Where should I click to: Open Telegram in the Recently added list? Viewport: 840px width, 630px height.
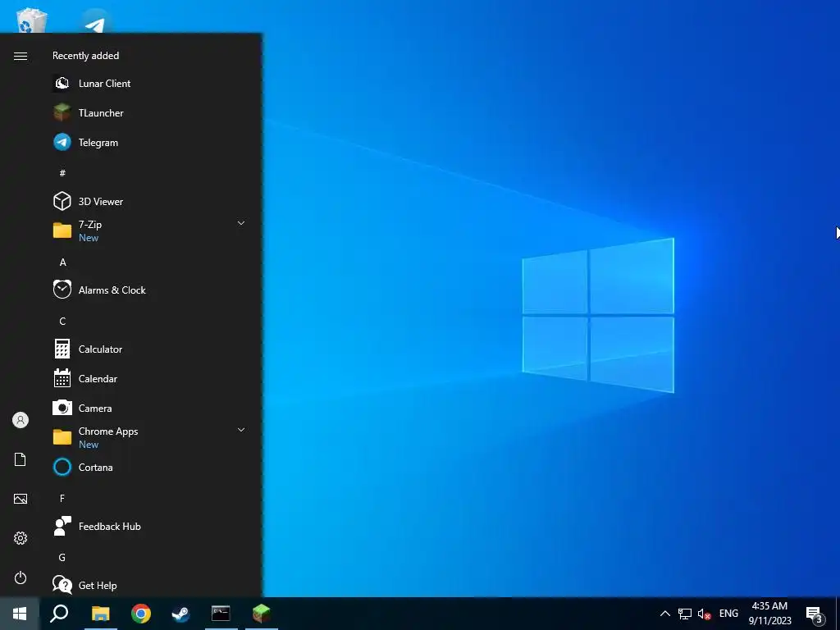click(x=151, y=143)
